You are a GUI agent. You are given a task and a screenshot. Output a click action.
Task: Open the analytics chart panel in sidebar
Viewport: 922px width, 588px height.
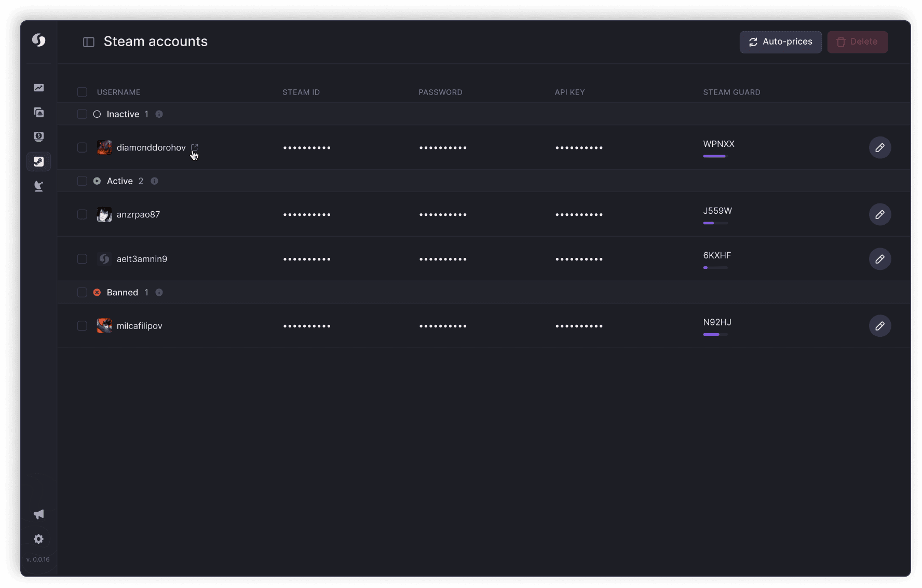click(38, 88)
